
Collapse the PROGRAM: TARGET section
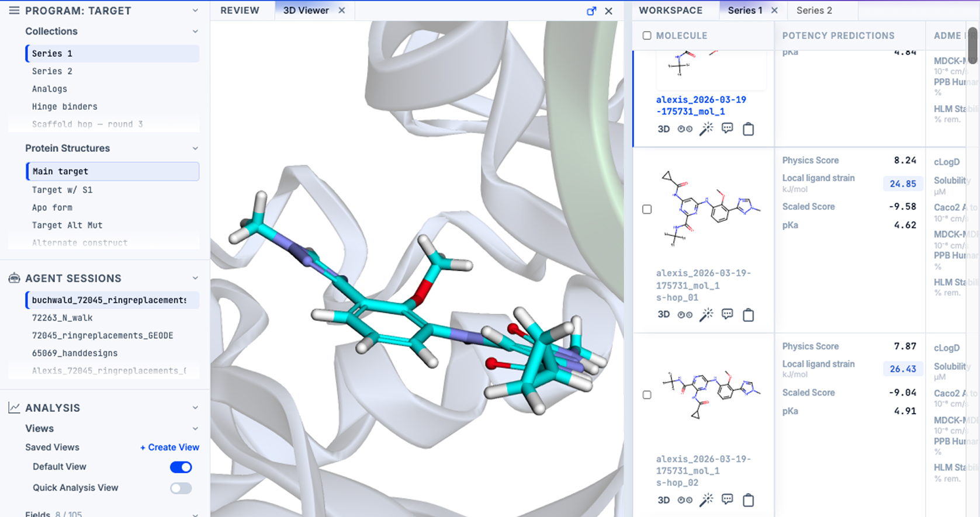195,11
